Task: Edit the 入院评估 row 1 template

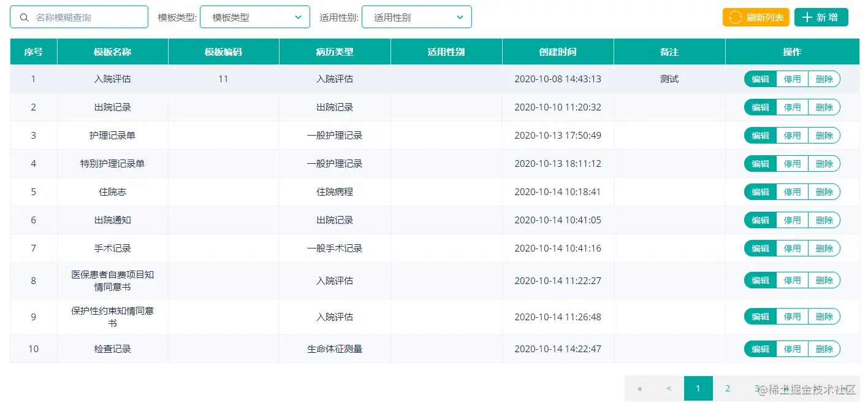Action: point(760,79)
